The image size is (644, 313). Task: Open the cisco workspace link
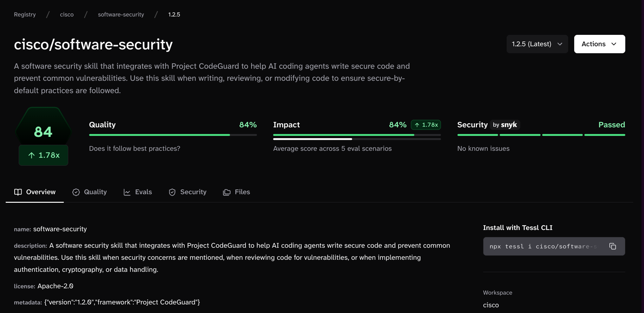[x=491, y=305]
